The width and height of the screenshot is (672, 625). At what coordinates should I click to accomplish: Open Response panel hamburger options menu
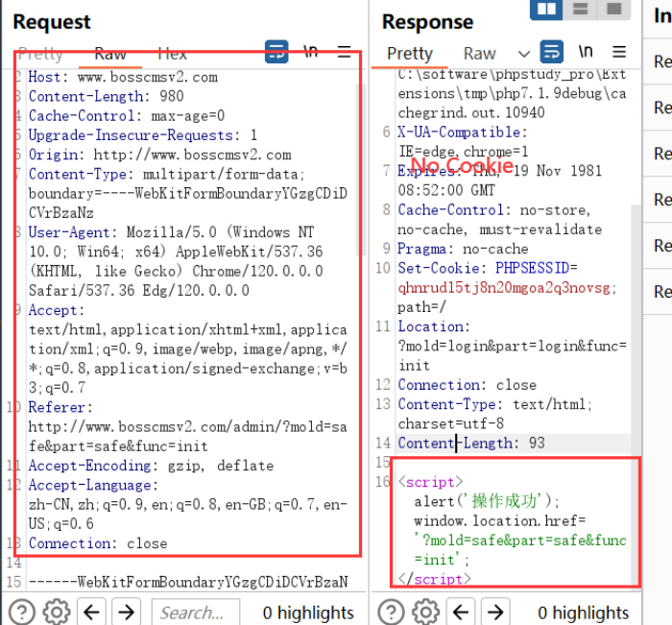tap(618, 52)
